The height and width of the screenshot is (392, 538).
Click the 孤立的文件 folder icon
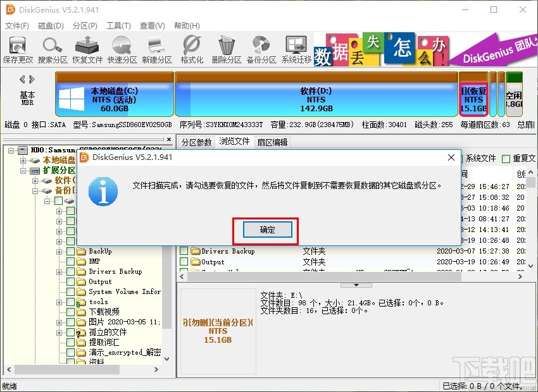81,333
